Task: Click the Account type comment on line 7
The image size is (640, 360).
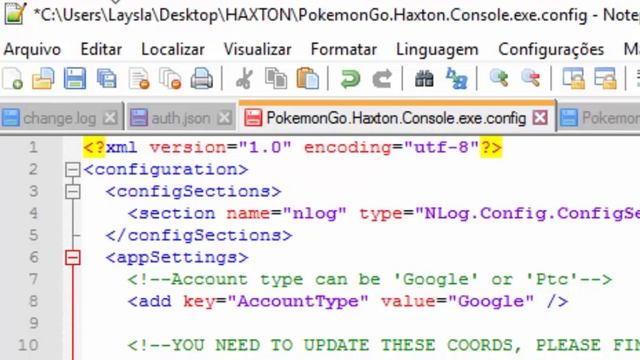Action: 370,280
